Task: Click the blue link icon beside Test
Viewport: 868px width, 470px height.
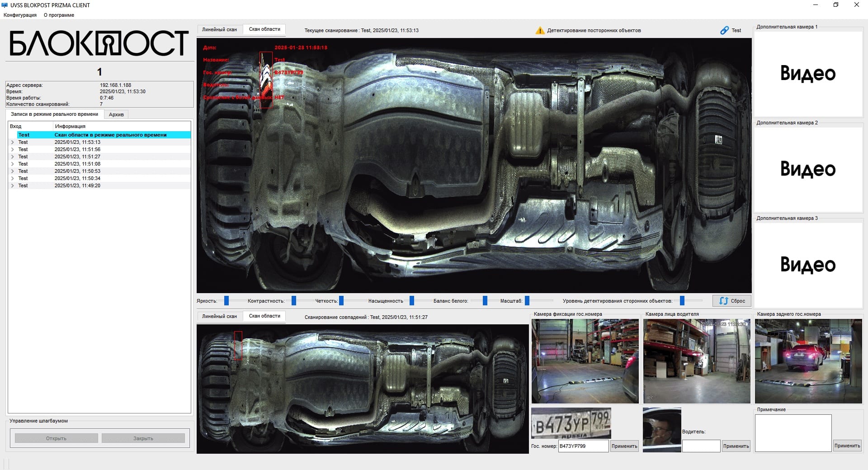Action: click(724, 30)
